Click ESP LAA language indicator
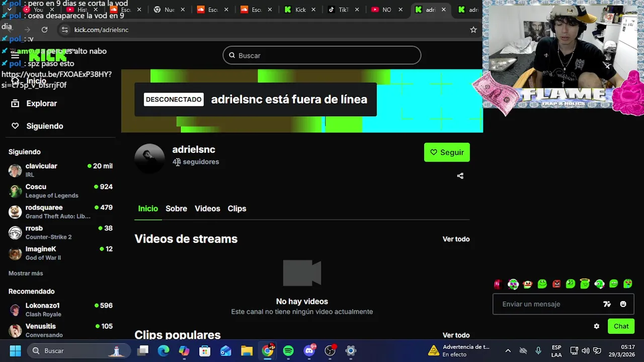 pos(556,350)
